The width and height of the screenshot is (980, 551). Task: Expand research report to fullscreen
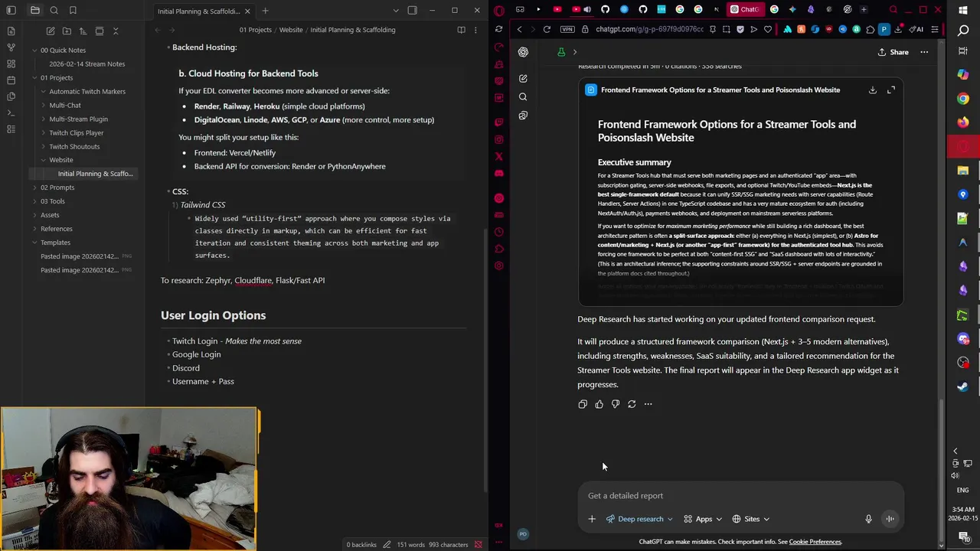point(891,90)
